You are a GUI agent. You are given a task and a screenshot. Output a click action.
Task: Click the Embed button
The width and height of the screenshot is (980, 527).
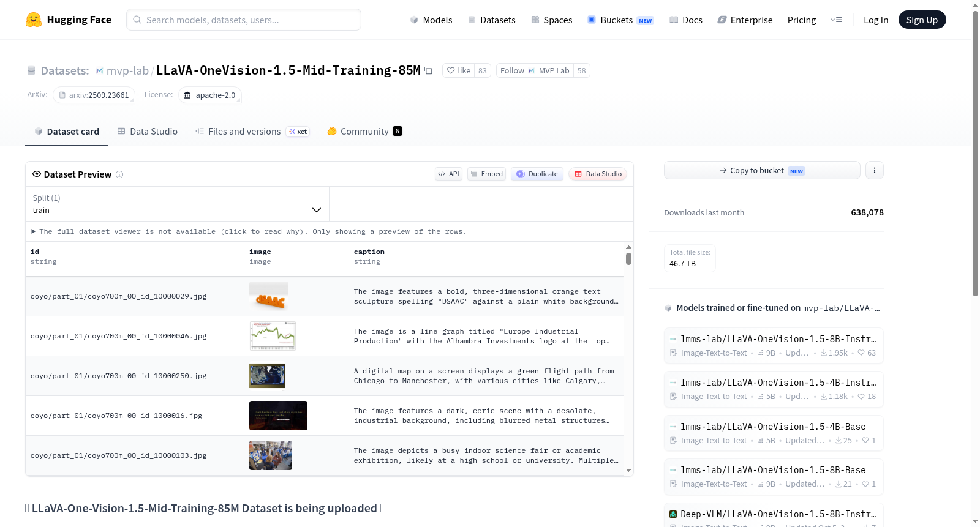(x=486, y=174)
